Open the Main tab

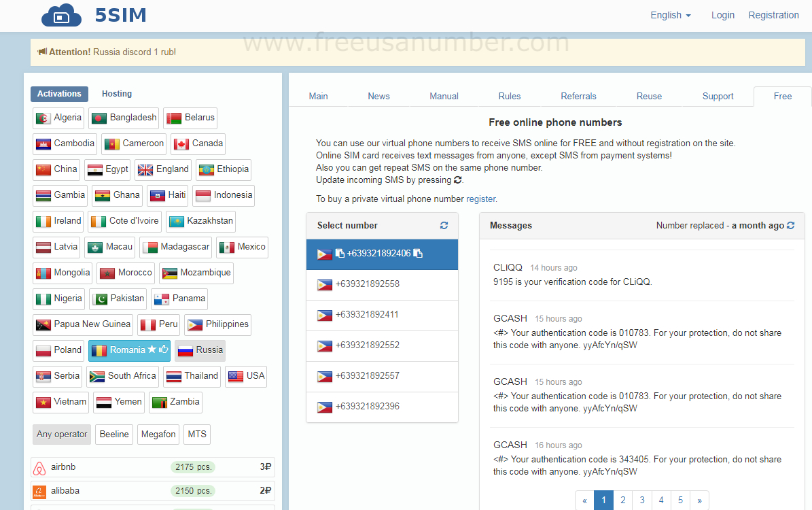[x=319, y=97]
